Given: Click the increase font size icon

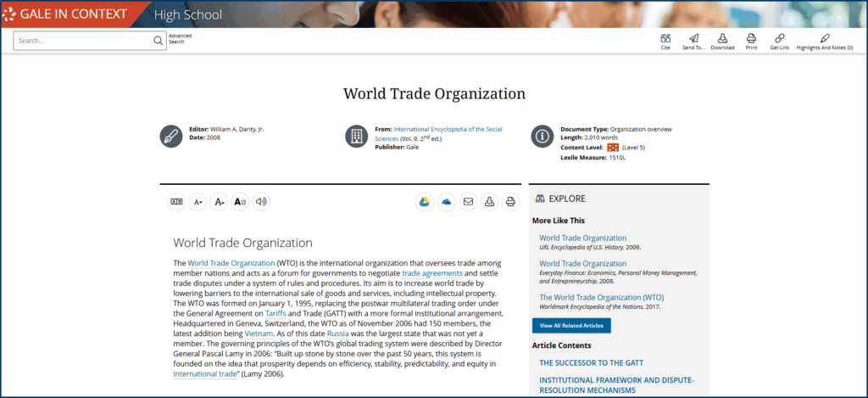Looking at the screenshot, I should (220, 202).
